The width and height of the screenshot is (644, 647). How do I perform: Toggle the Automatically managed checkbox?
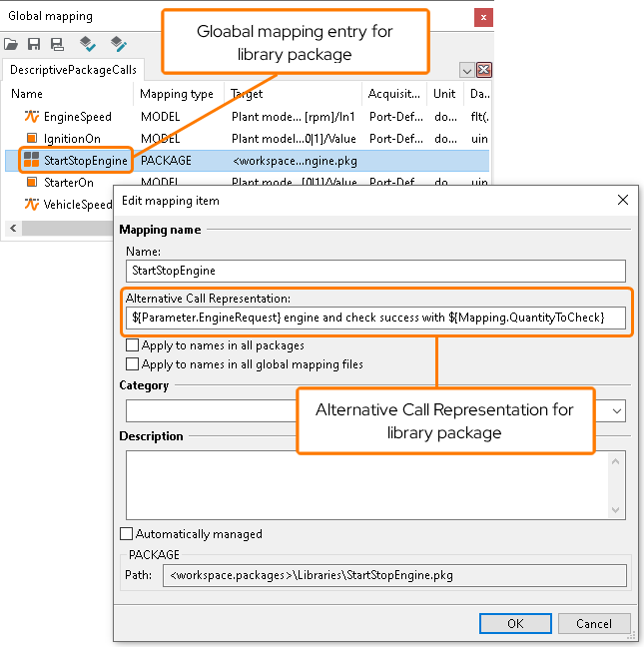pos(126,533)
